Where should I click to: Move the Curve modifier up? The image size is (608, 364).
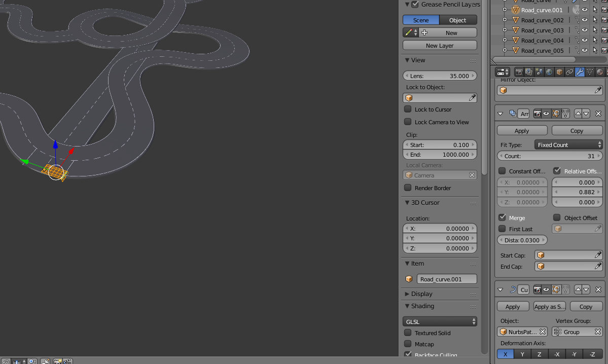[x=578, y=289]
